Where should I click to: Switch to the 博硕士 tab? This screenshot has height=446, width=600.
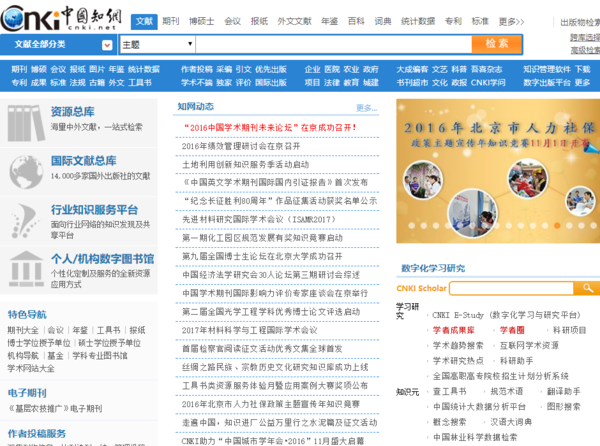(202, 21)
